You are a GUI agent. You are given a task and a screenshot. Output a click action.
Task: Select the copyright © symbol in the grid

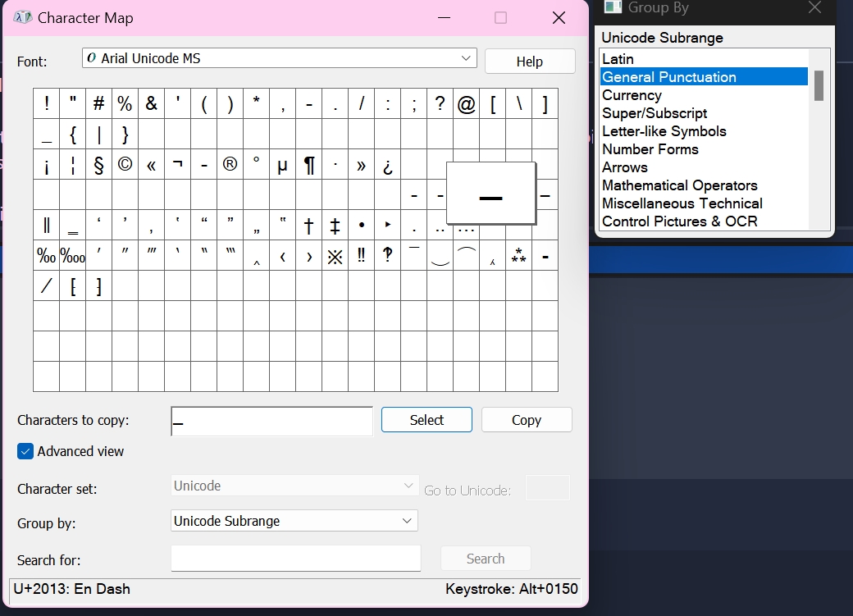[x=125, y=165]
